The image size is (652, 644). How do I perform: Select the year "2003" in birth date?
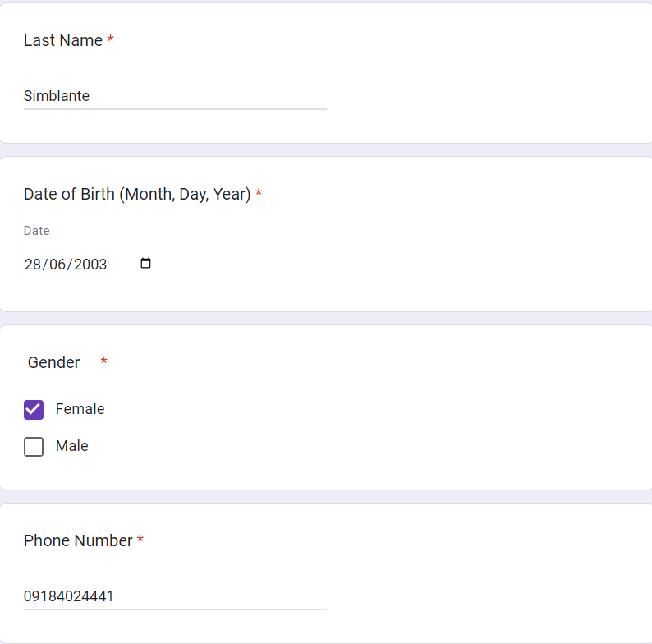90,264
